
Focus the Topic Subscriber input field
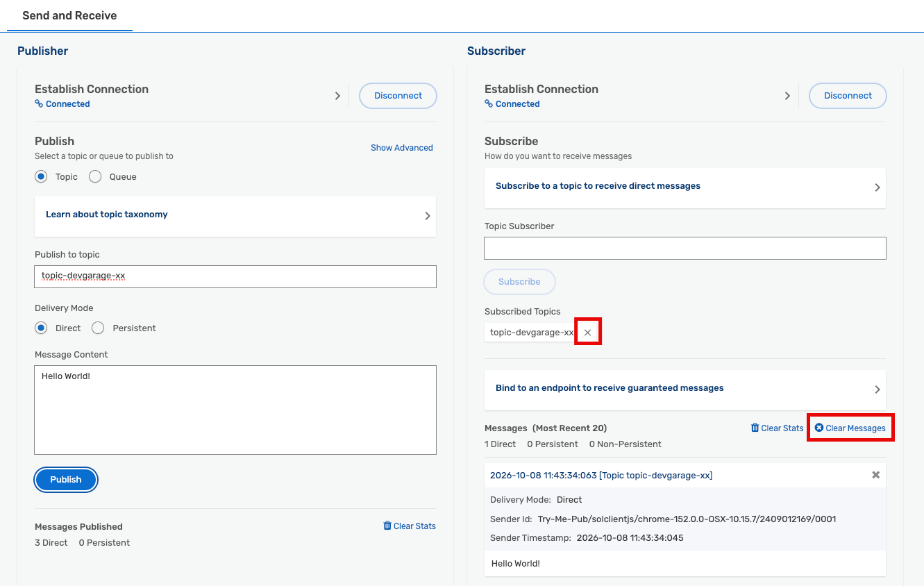coord(685,249)
